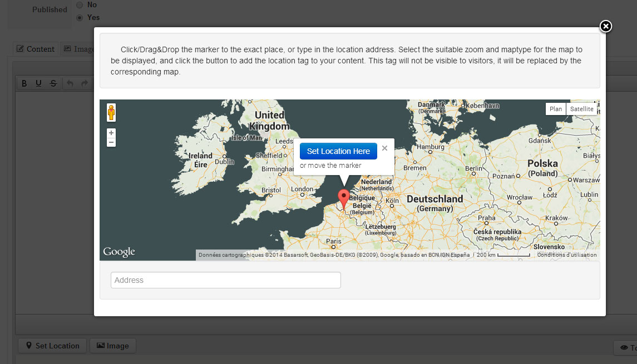
Task: Switch map type to Satellite
Action: tap(581, 109)
